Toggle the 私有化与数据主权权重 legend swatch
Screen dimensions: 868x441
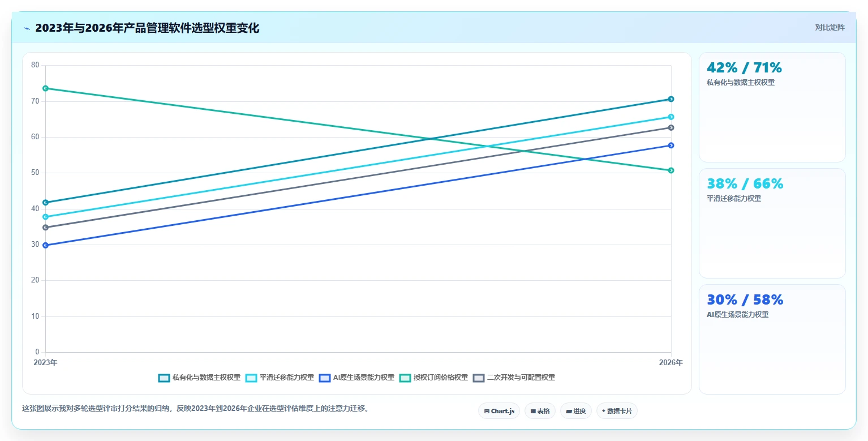click(x=164, y=378)
